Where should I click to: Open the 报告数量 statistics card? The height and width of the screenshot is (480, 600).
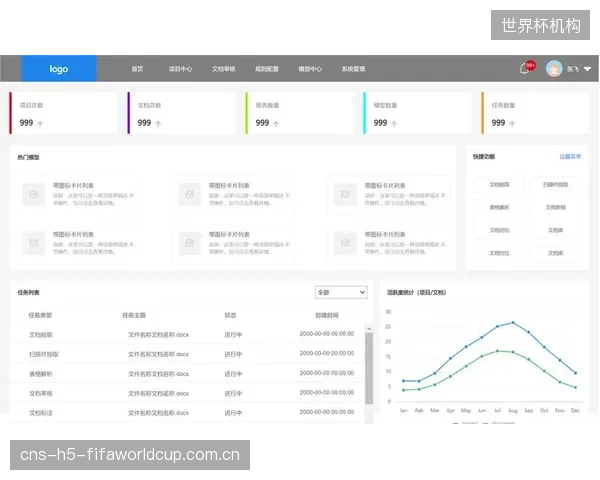point(299,113)
